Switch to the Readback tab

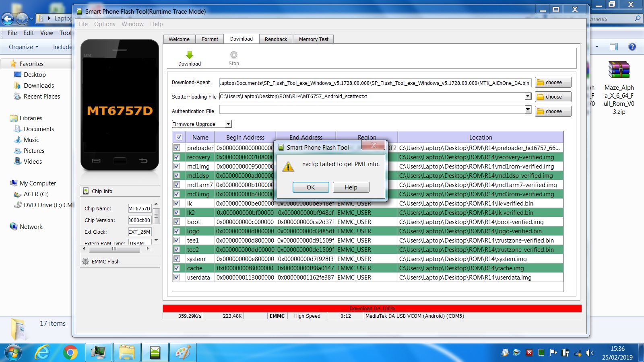tap(276, 39)
